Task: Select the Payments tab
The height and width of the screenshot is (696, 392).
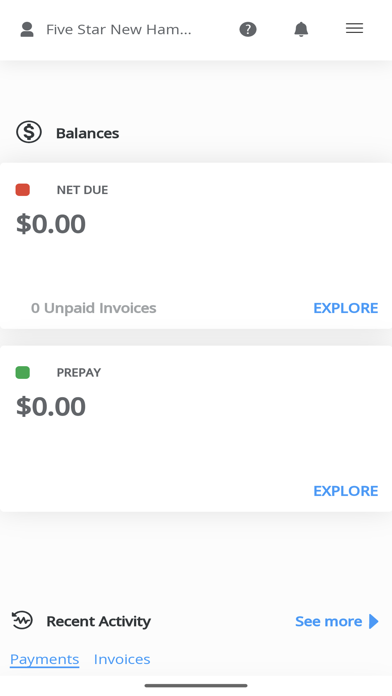Action: (x=44, y=659)
